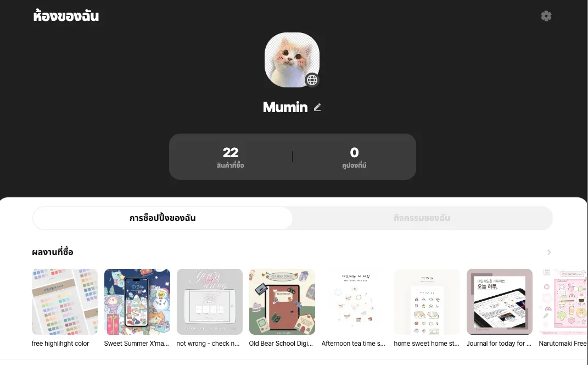Click the cat profile avatar
Screen dimensions: 588x365
(292, 60)
